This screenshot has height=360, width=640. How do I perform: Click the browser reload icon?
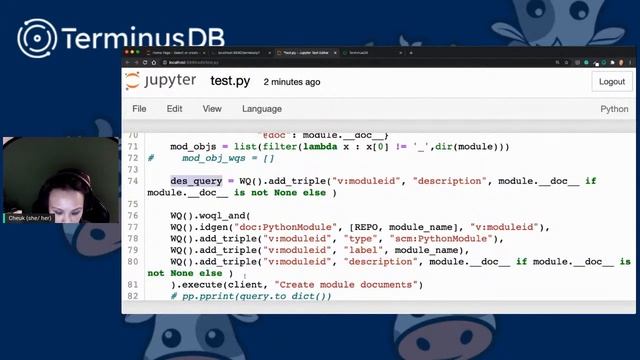145,62
